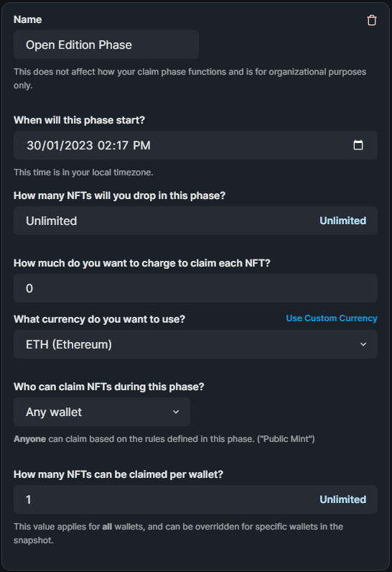Click the local timezone helper text
Image resolution: width=392 pixels, height=572 pixels.
coord(83,172)
